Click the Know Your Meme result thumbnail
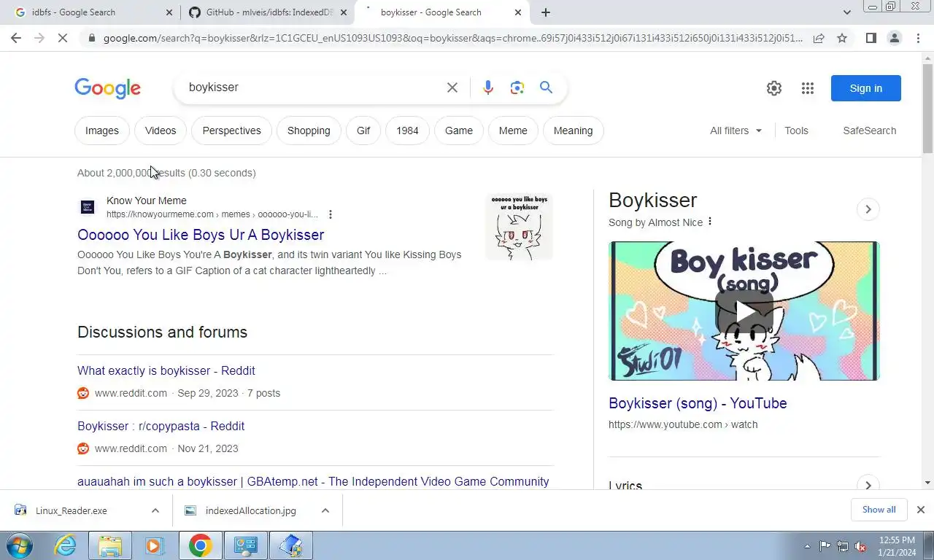 pos(519,226)
